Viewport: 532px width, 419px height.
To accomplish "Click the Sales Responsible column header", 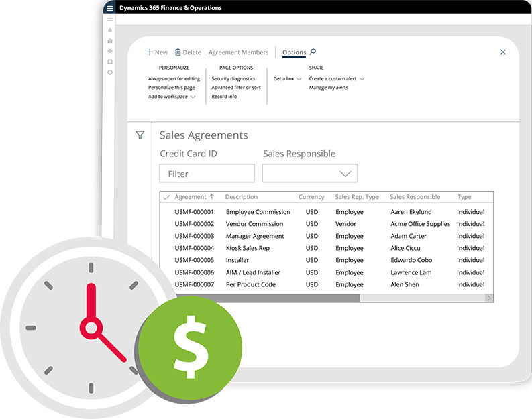I will [x=415, y=197].
